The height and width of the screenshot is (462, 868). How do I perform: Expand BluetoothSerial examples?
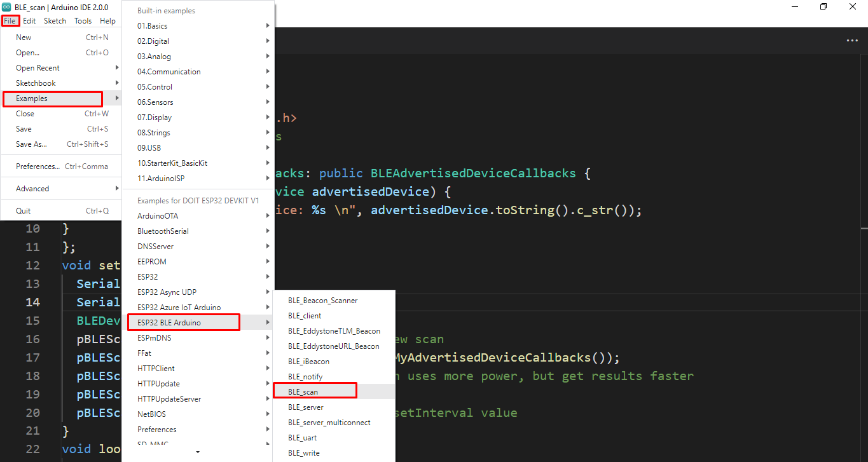pyautogui.click(x=198, y=231)
